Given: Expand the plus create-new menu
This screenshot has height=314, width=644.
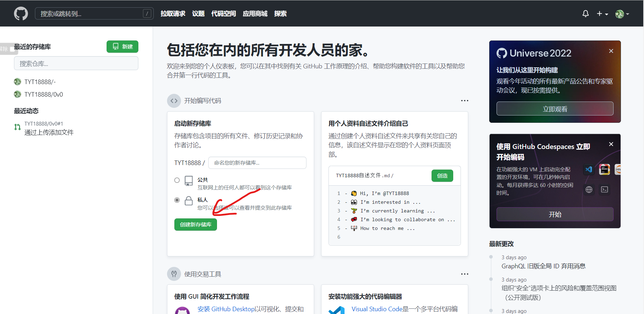Looking at the screenshot, I should (x=602, y=14).
